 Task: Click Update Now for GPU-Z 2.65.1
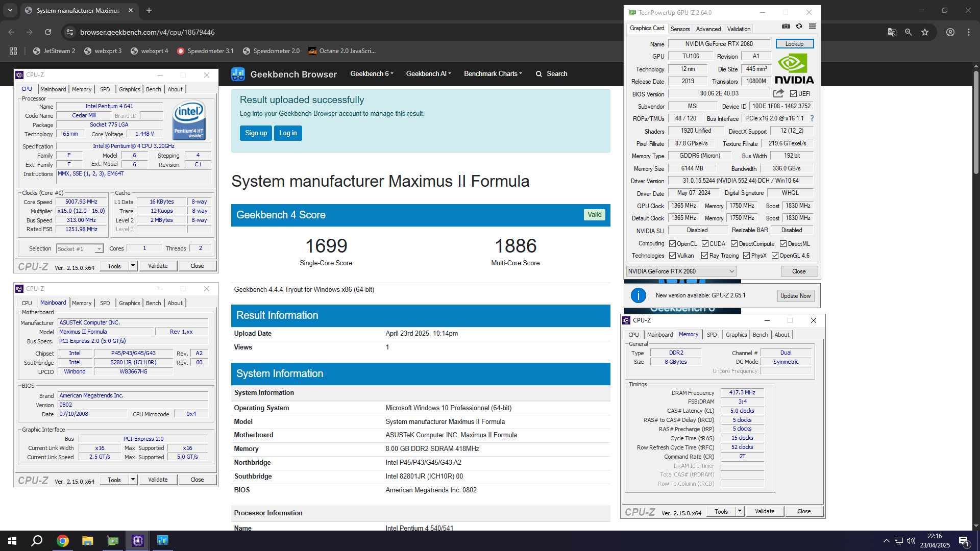[795, 296]
